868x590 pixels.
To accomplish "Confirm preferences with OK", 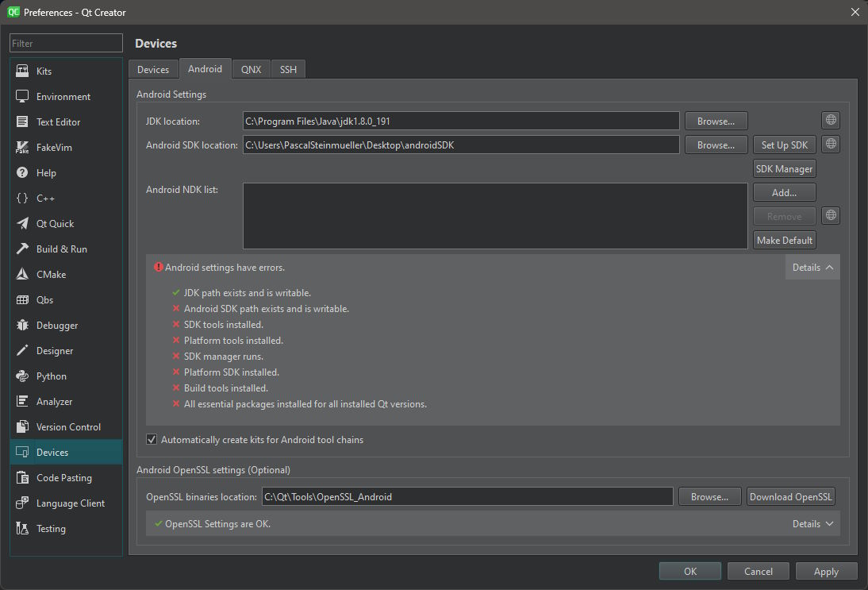I will click(x=689, y=571).
